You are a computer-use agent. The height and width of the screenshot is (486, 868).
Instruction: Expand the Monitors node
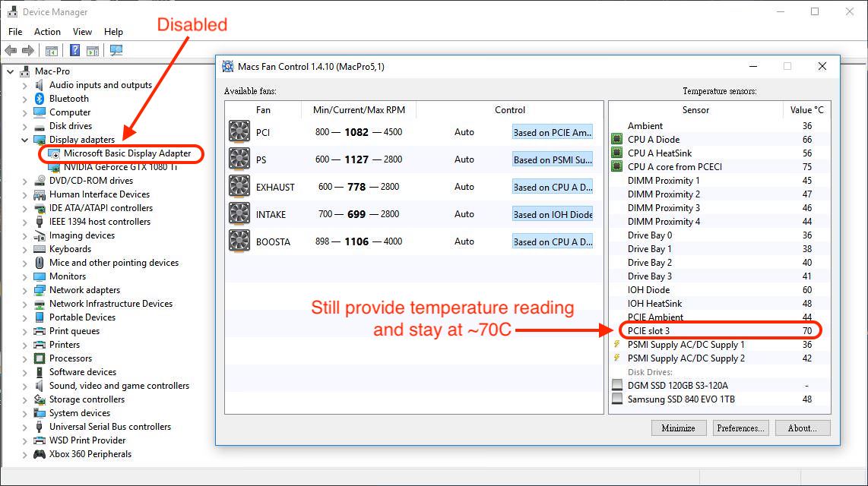point(24,276)
